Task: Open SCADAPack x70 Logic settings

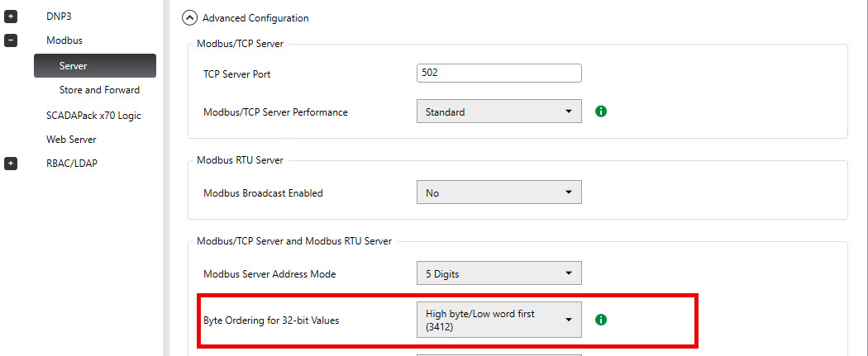Action: click(x=93, y=116)
